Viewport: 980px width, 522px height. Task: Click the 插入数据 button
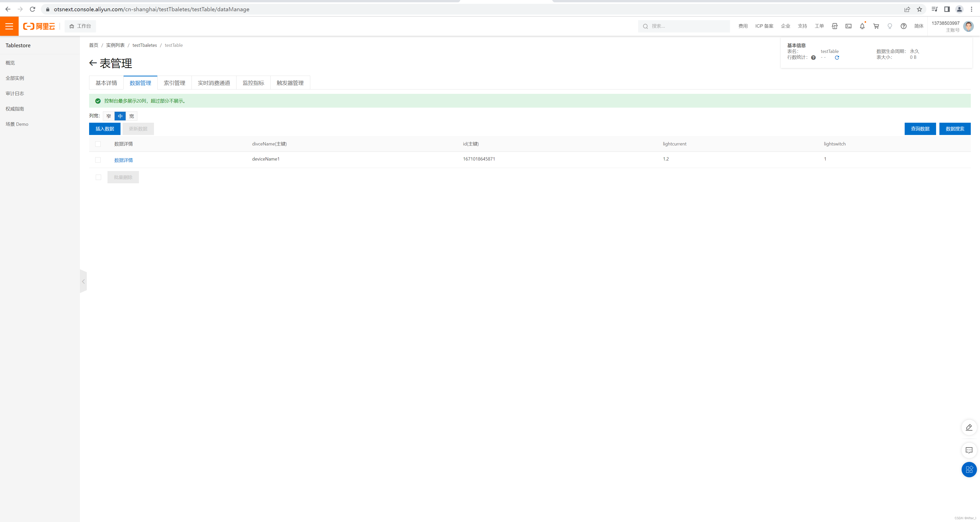pyautogui.click(x=105, y=129)
